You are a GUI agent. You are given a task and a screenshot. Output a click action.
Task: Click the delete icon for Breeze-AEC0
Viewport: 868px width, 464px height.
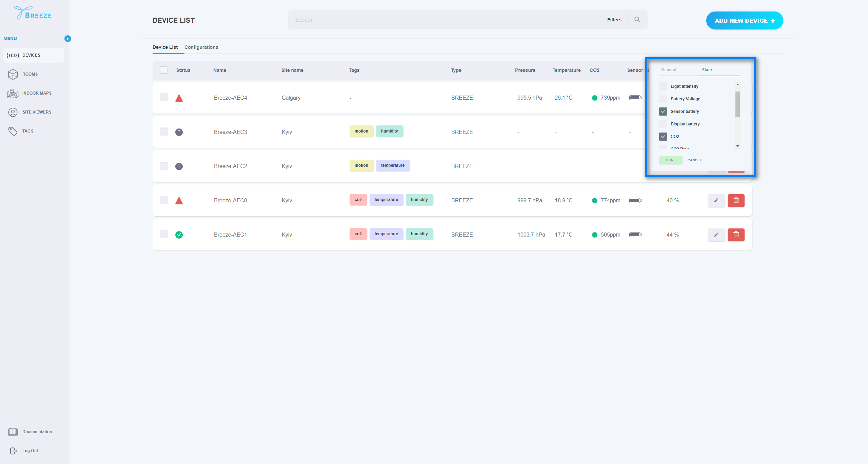click(x=735, y=200)
